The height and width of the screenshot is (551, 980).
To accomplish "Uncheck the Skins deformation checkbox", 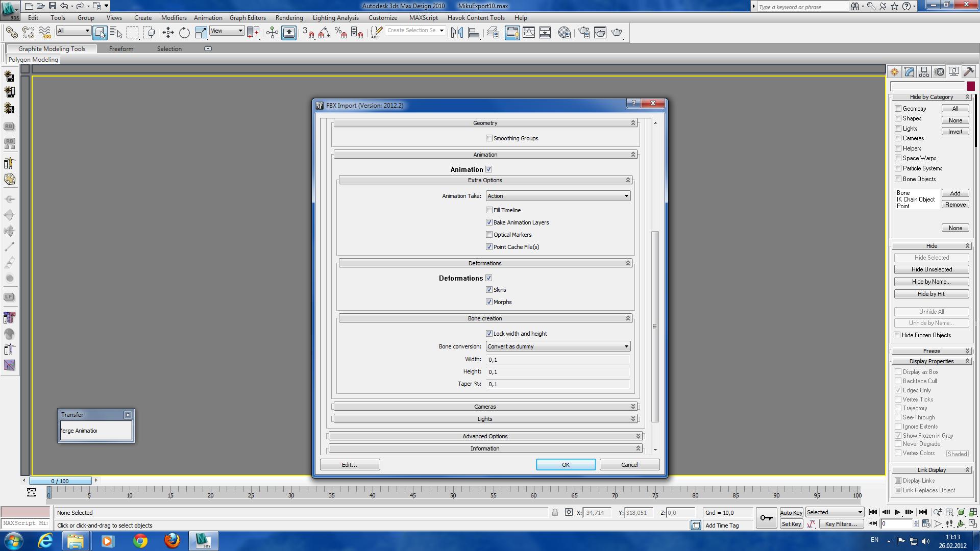I will (489, 290).
